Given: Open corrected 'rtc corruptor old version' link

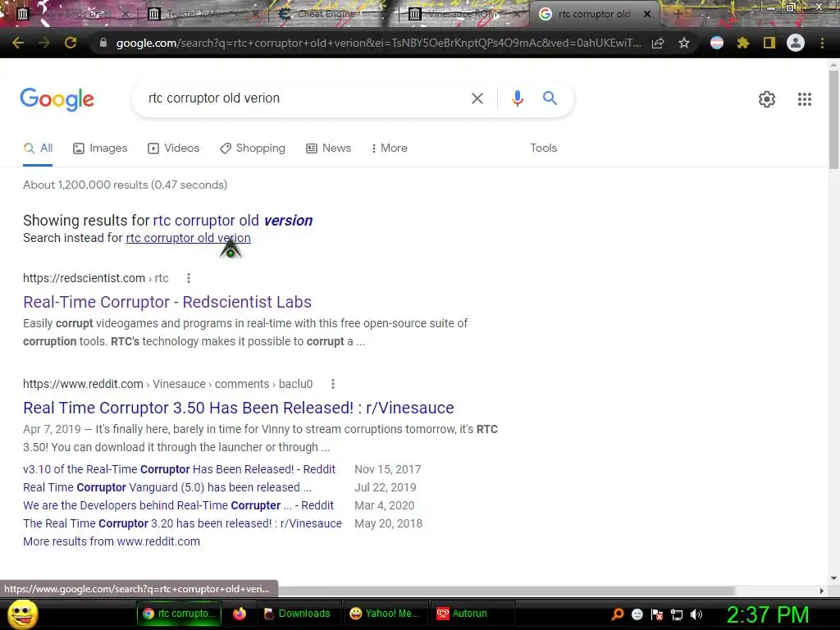Looking at the screenshot, I should click(x=232, y=221).
